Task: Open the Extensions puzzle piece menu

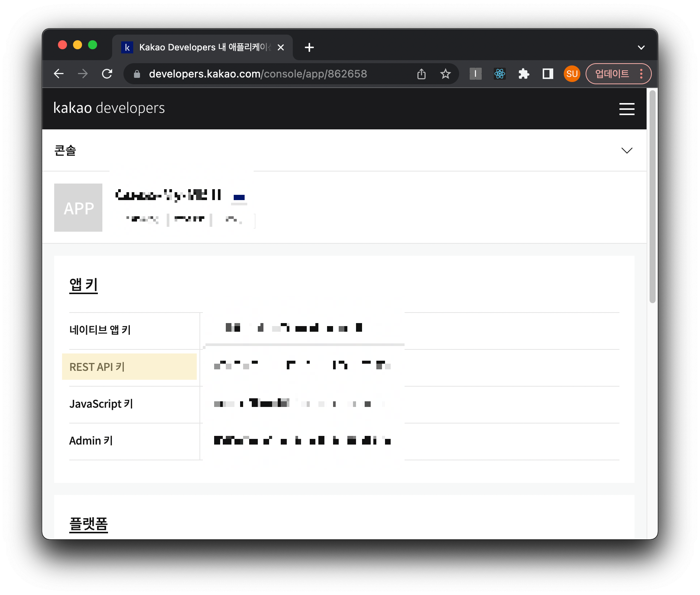Action: (x=524, y=74)
